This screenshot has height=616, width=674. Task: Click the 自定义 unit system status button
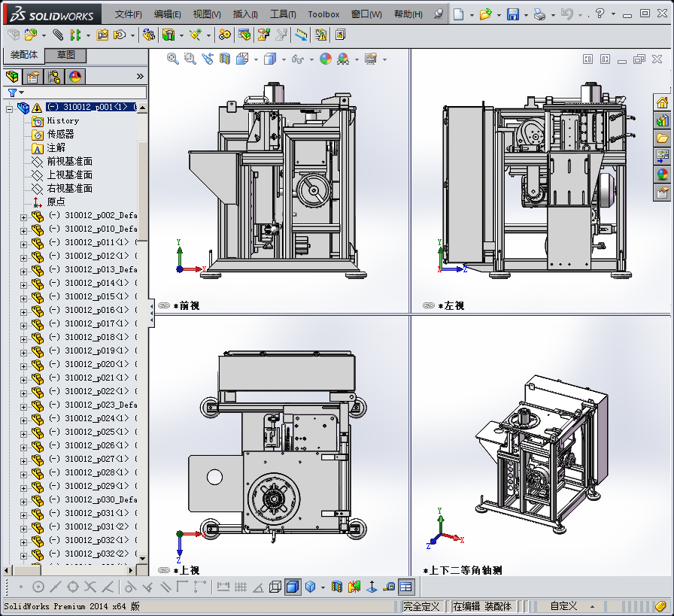(563, 606)
